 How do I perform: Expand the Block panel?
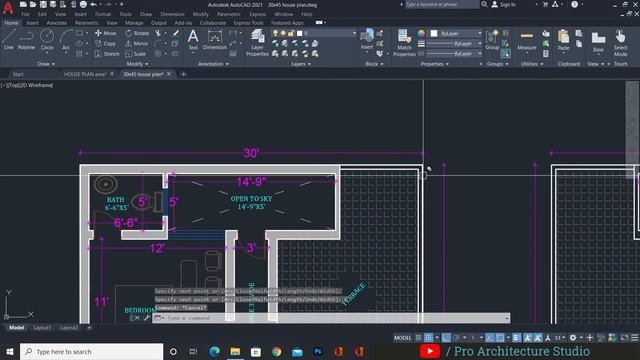click(374, 64)
